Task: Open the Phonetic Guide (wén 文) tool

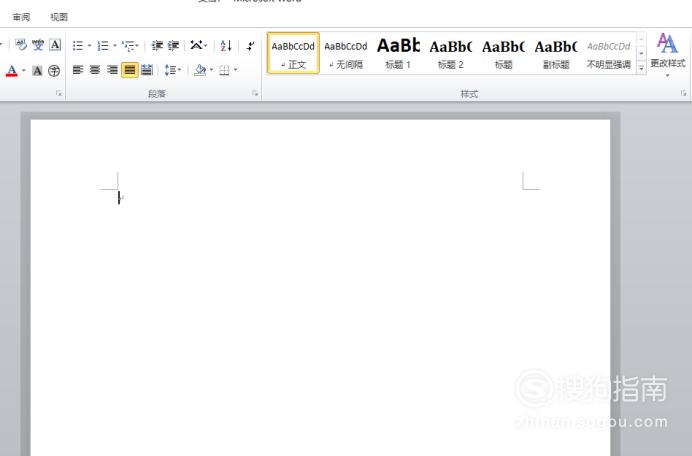Action: click(38, 45)
